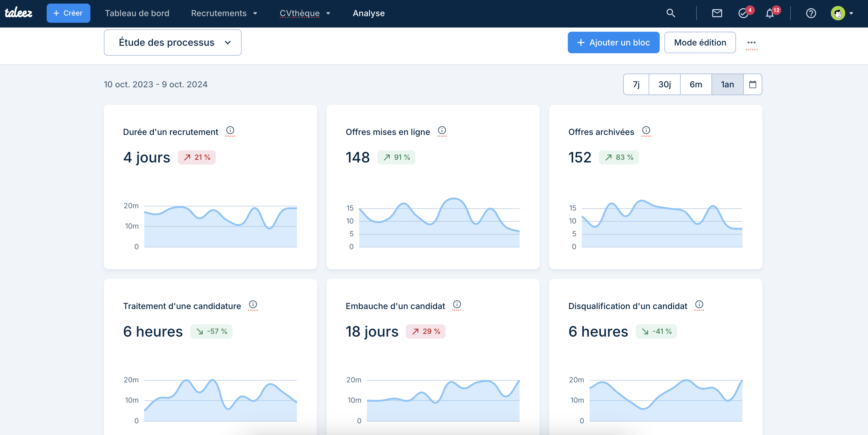The height and width of the screenshot is (435, 868).
Task: Click the help question mark icon
Action: (811, 13)
